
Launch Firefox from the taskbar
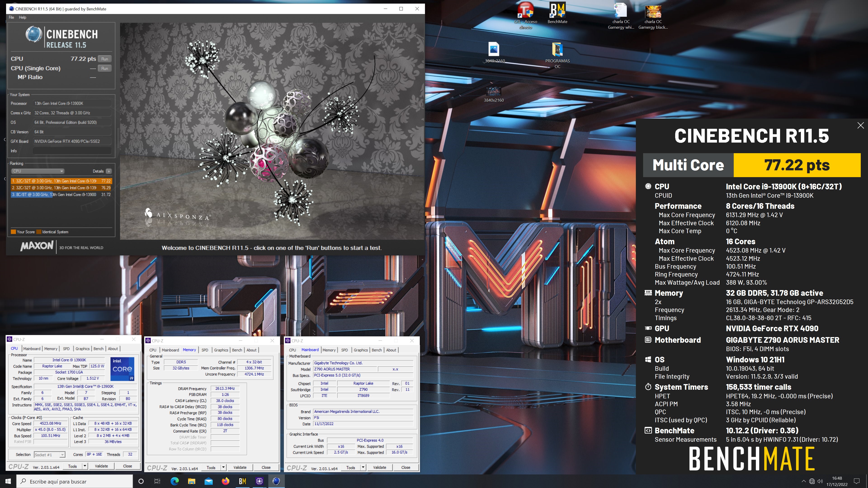tap(225, 481)
